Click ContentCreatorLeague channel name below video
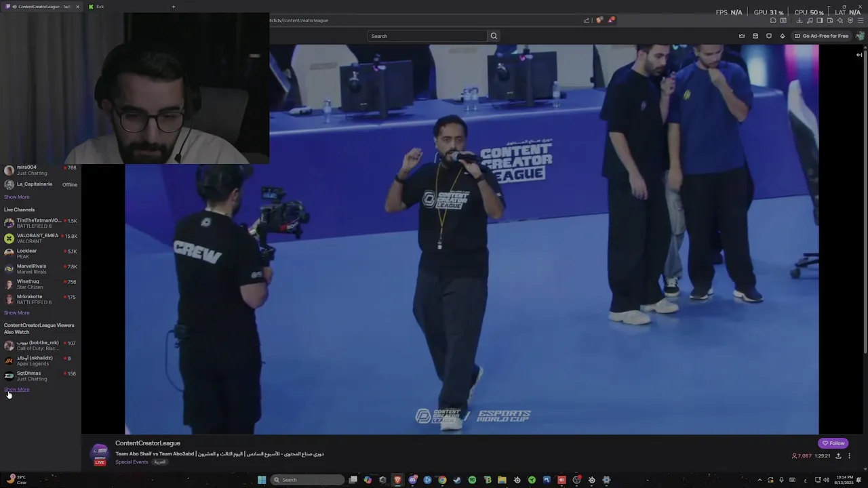Screen dimensions: 868x488 pyautogui.click(x=148, y=443)
